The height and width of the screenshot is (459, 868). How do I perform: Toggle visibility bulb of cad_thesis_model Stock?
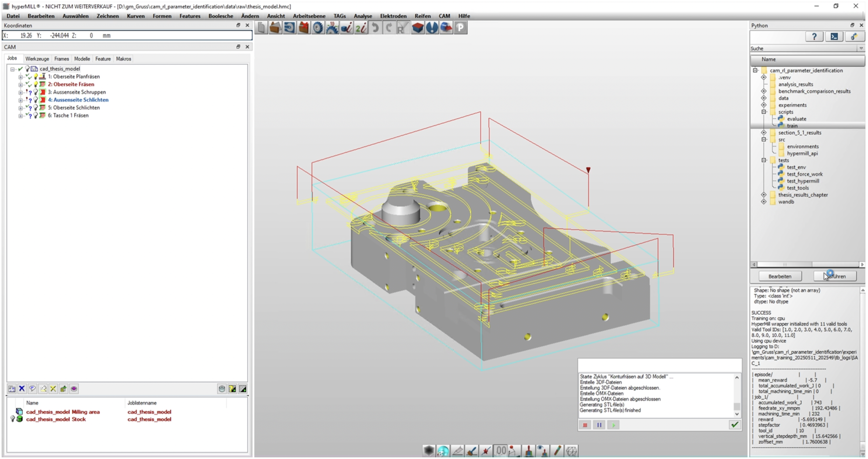tap(13, 419)
